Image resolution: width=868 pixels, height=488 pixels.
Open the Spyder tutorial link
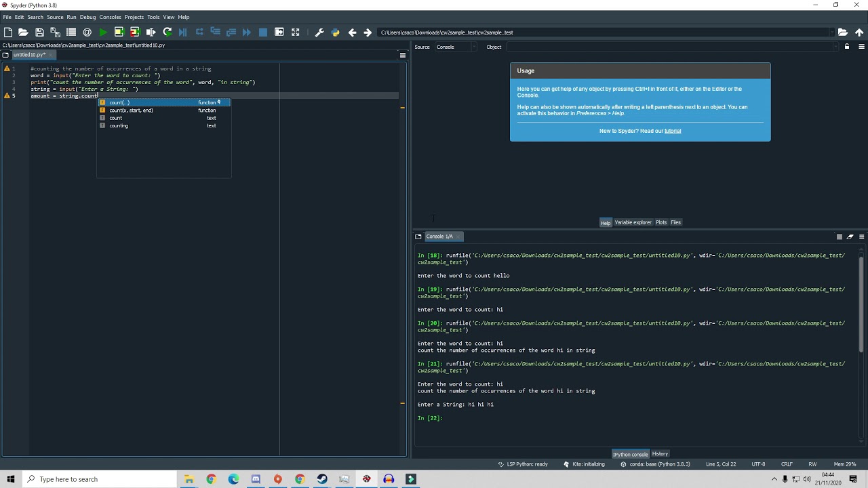tap(673, 131)
